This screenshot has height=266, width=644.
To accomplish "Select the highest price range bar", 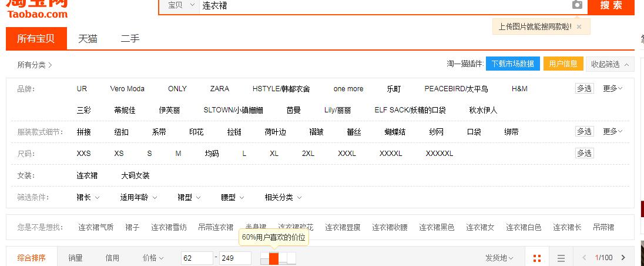I will point(291,258).
